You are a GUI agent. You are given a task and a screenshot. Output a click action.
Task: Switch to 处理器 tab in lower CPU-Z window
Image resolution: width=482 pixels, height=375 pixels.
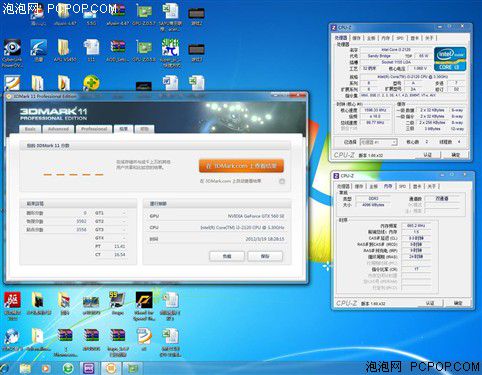point(343,186)
